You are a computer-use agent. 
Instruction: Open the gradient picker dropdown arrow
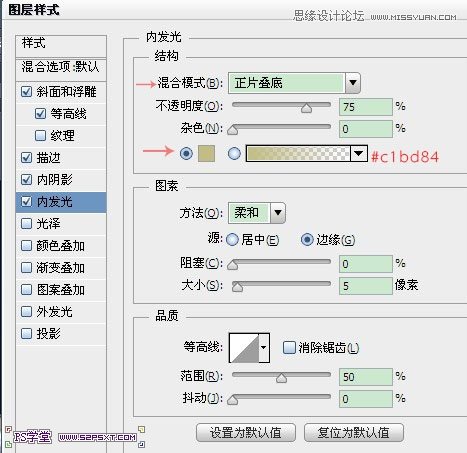[x=359, y=153]
